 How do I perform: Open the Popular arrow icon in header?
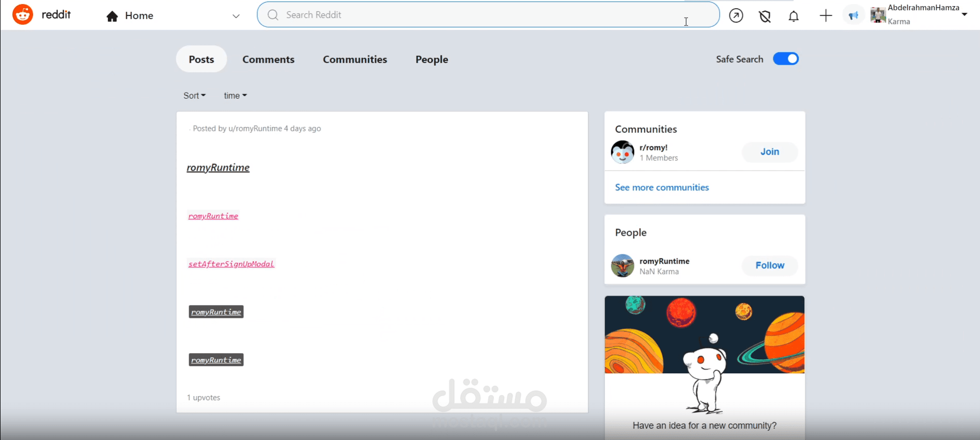(x=736, y=16)
